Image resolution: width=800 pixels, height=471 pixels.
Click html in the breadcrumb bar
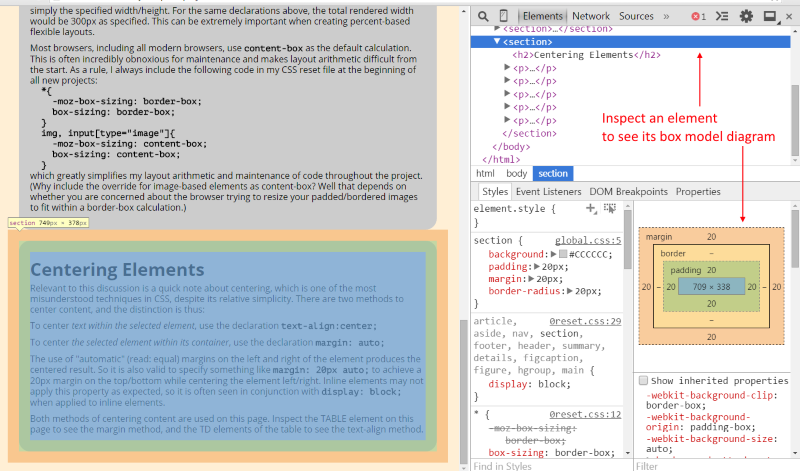(x=485, y=173)
